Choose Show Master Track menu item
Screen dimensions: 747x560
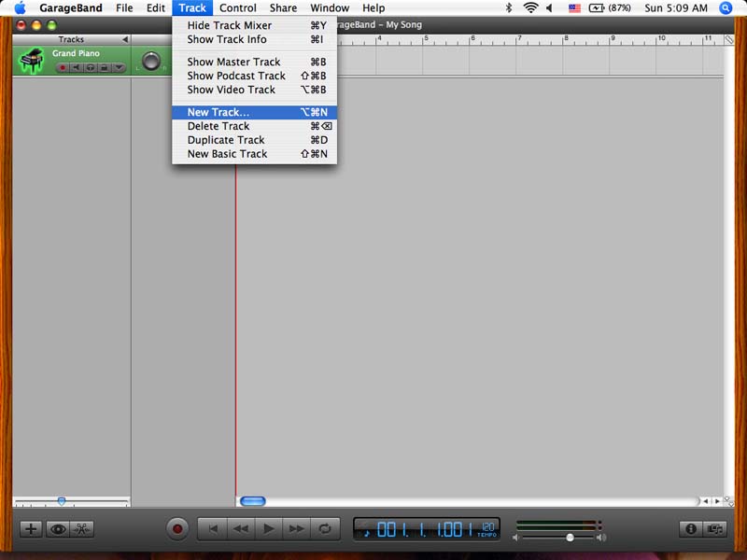(254, 62)
